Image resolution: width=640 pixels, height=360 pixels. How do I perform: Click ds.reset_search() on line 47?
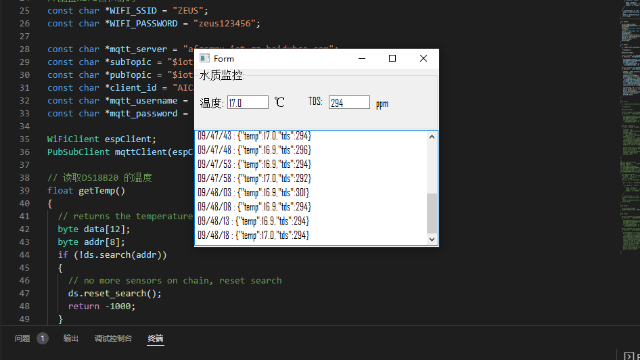click(x=115, y=293)
